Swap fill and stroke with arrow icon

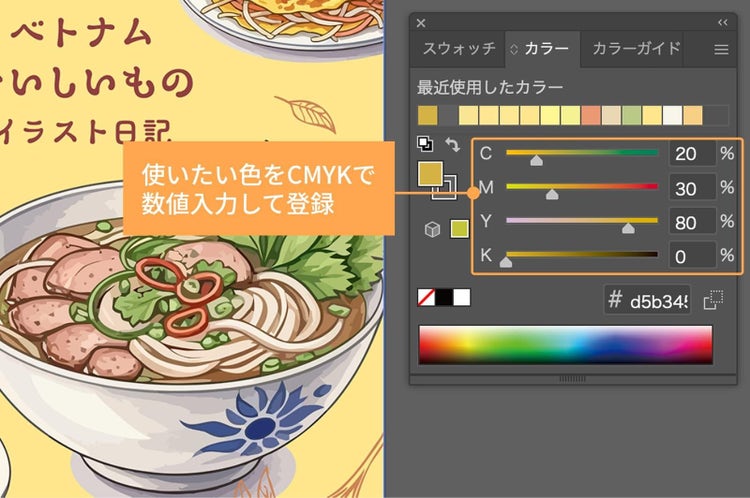[x=452, y=144]
